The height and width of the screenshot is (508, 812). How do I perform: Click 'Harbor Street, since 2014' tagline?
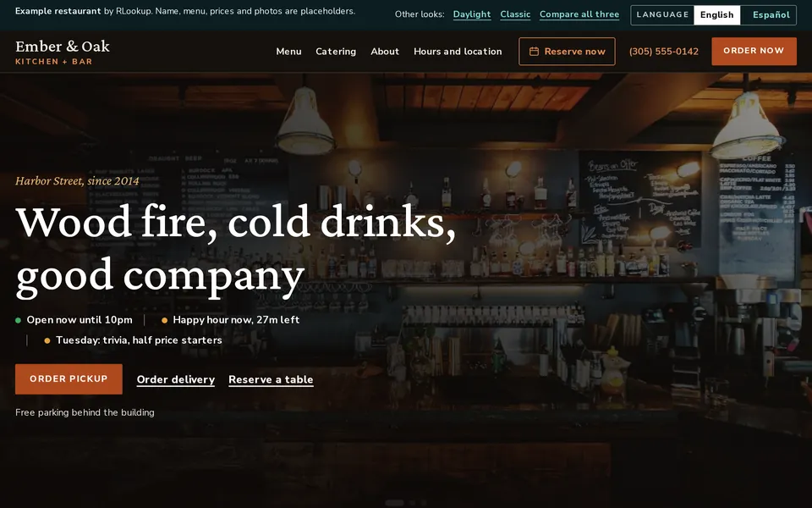coord(77,181)
